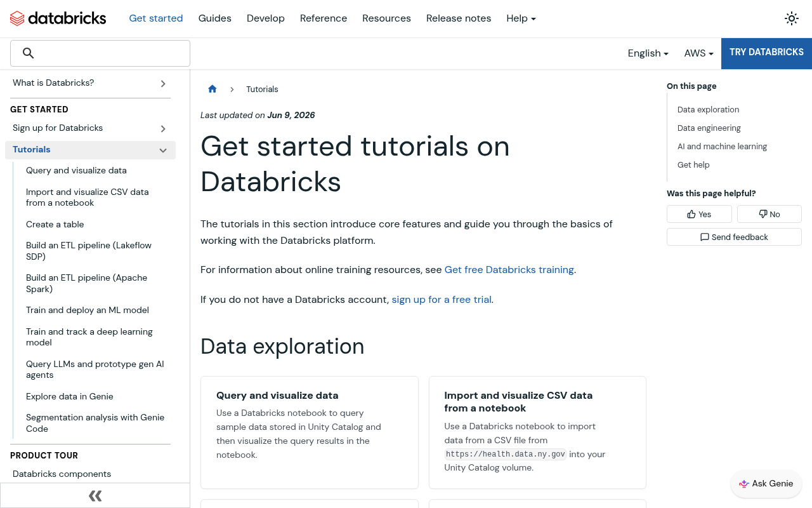Select Import and visualize CSV data sidebar item
812x508 pixels.
88,197
